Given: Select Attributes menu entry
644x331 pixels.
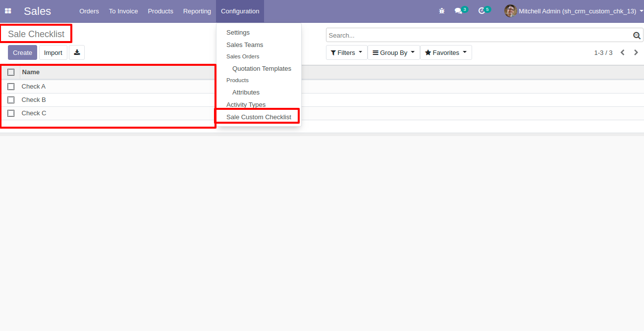Looking at the screenshot, I should point(259,93).
